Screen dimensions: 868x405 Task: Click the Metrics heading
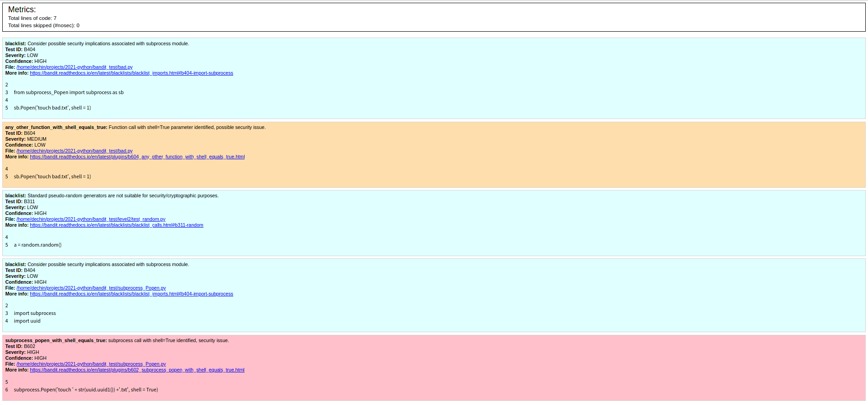tap(22, 10)
